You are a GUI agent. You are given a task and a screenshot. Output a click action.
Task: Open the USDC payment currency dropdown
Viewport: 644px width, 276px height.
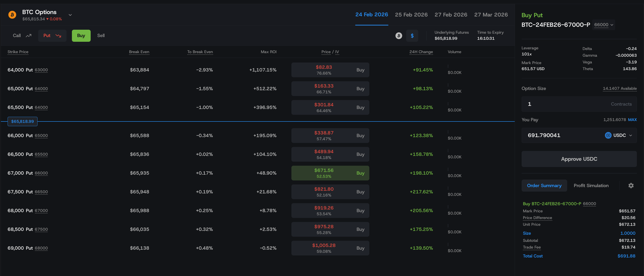pyautogui.click(x=630, y=135)
